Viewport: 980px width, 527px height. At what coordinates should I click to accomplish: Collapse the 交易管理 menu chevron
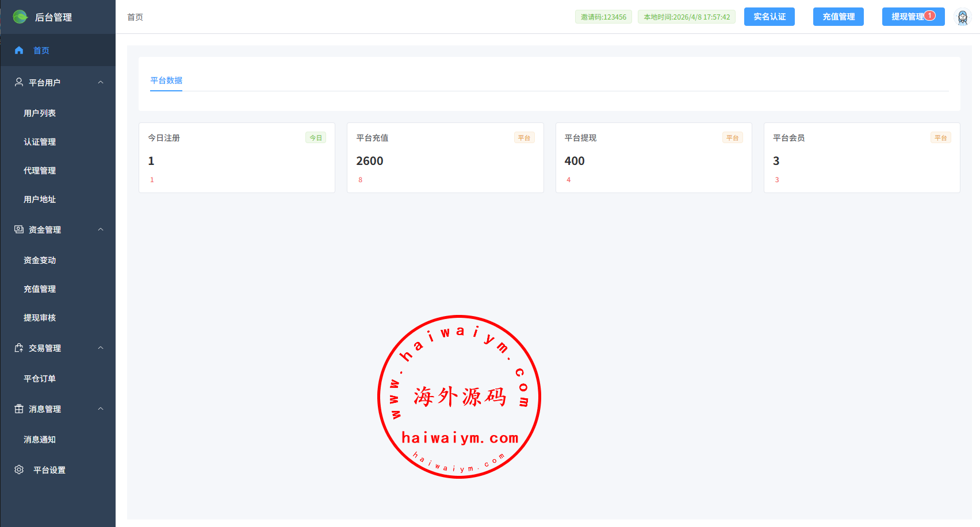pyautogui.click(x=101, y=348)
